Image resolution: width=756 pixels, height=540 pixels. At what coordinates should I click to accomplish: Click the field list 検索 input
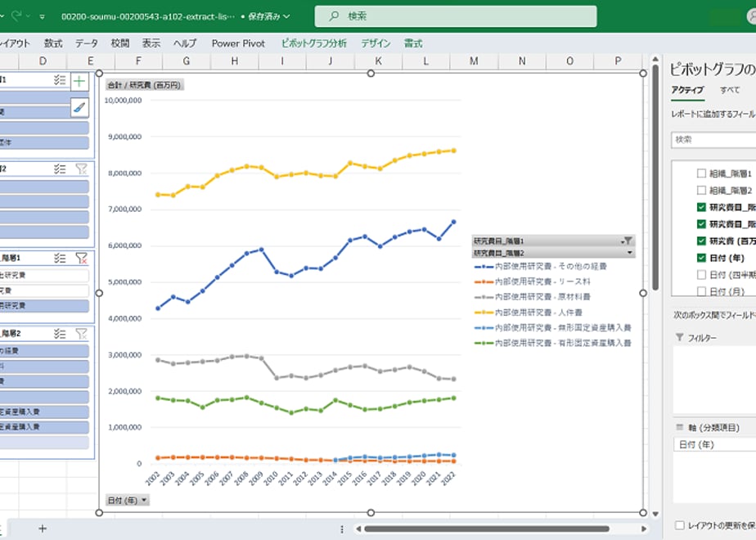713,140
